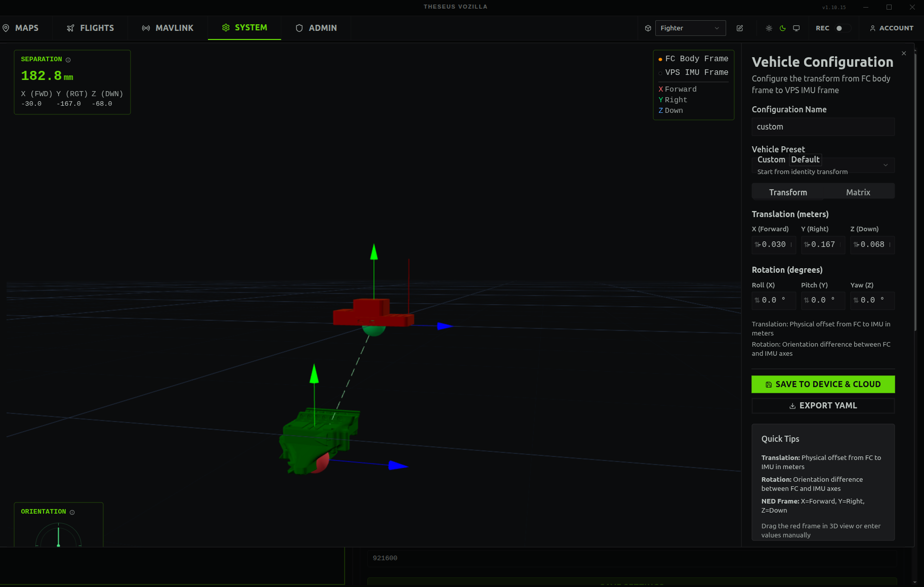Click the cube icon beside Fighter
Screen dimensions: 924x587
(648, 28)
